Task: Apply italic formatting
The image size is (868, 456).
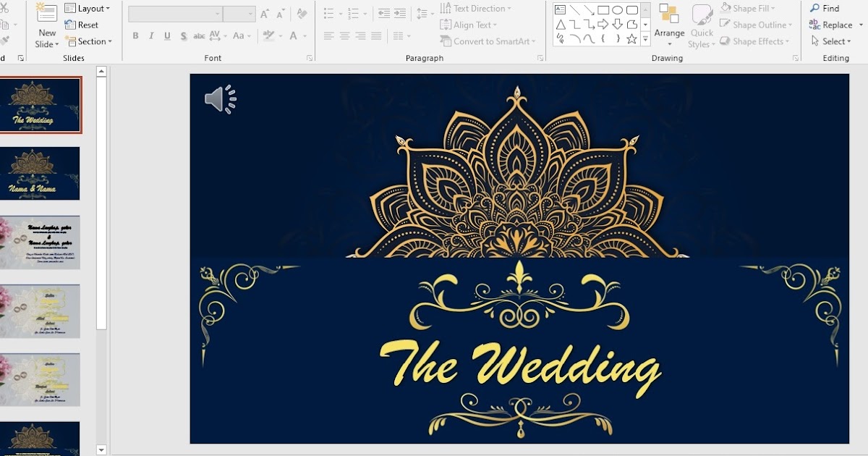Action: tap(150, 35)
